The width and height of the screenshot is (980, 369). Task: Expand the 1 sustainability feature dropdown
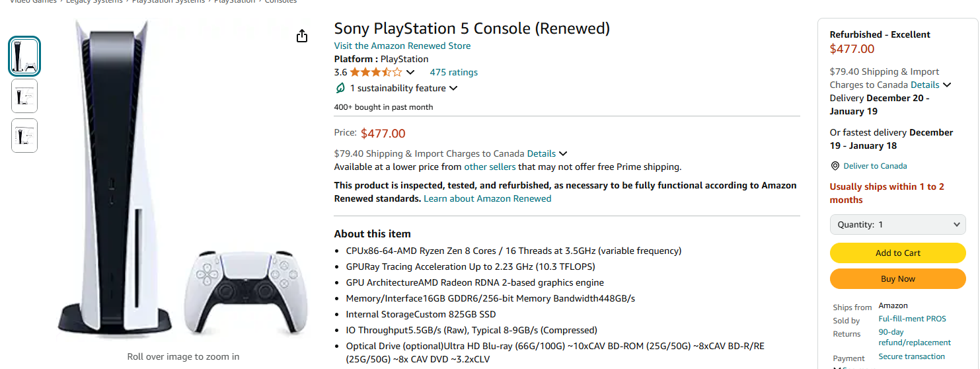click(x=453, y=88)
